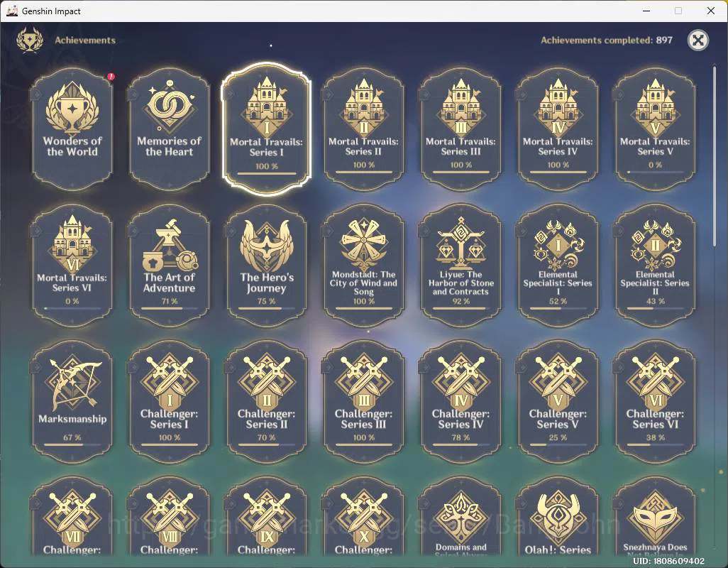
Task: Close the Achievements screen with X button
Action: [x=697, y=40]
